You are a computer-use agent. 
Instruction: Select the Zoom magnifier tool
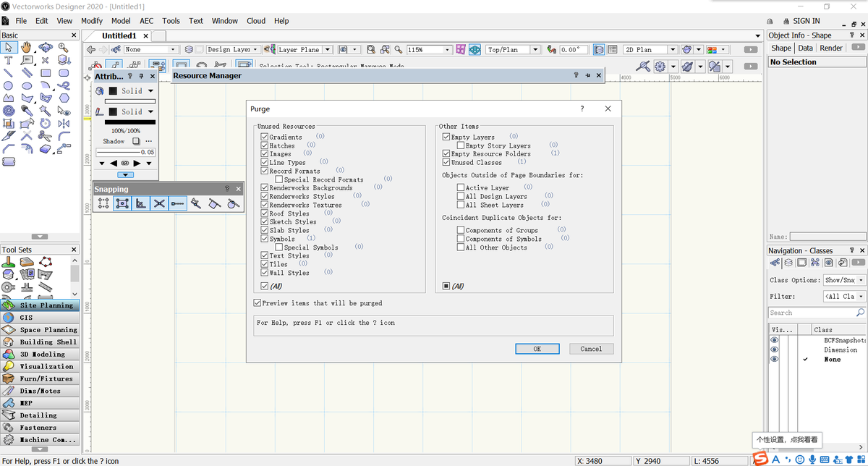click(x=64, y=47)
